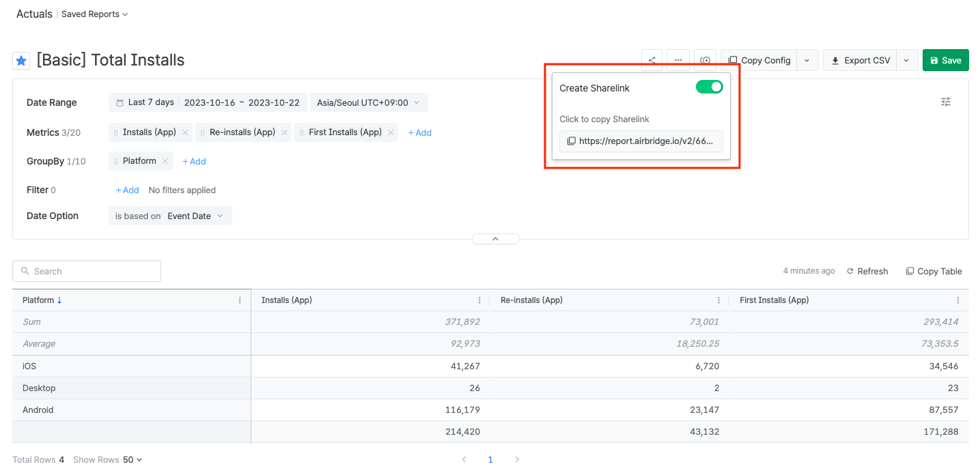Open Platform column options menu
The image size is (980, 473).
240,300
